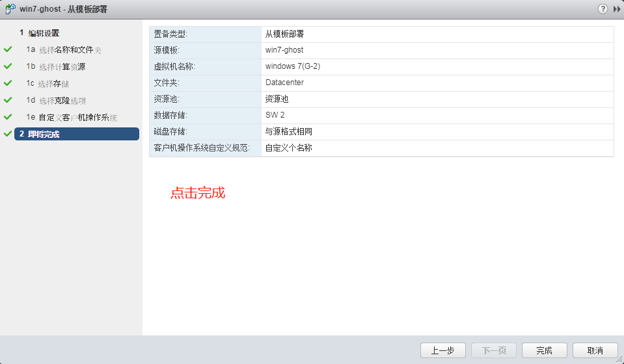Go to step 1a 选择名称和文件夹

click(x=64, y=49)
